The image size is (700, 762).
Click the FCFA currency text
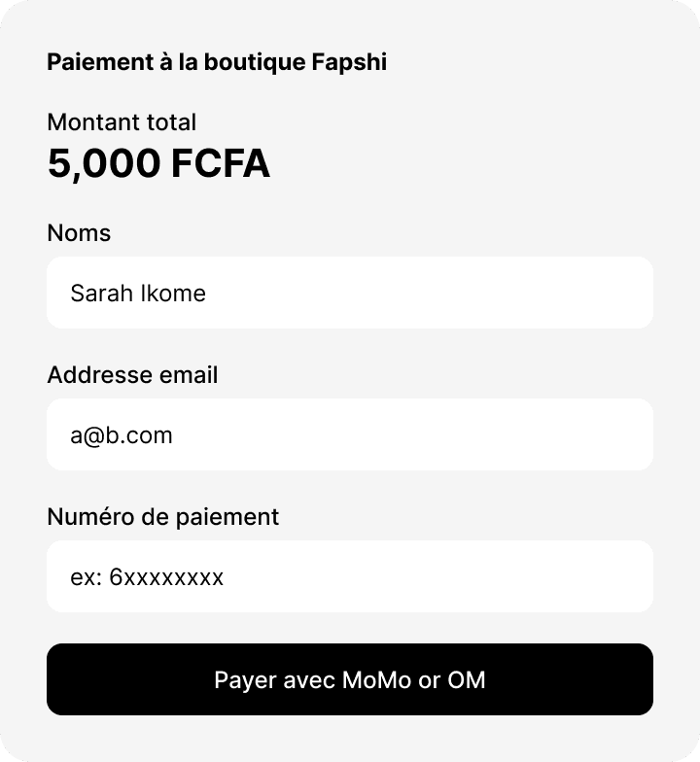221,165
